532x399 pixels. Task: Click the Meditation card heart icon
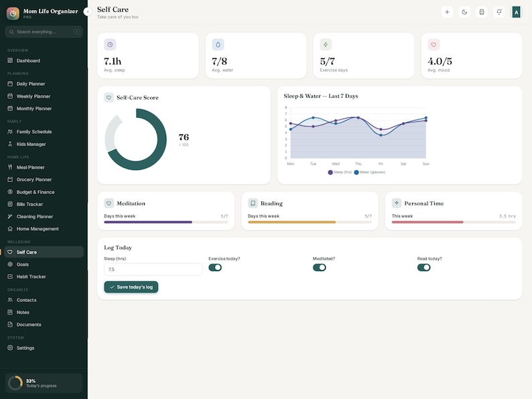109,204
